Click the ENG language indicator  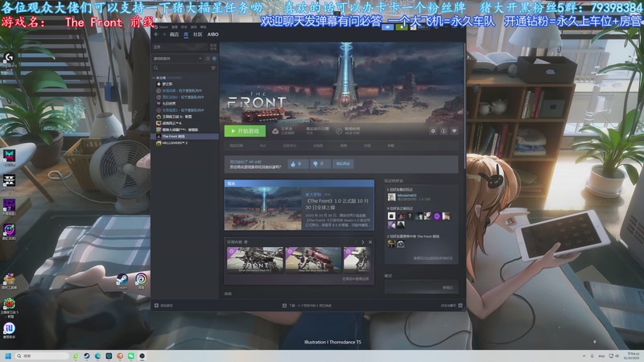pos(601,356)
